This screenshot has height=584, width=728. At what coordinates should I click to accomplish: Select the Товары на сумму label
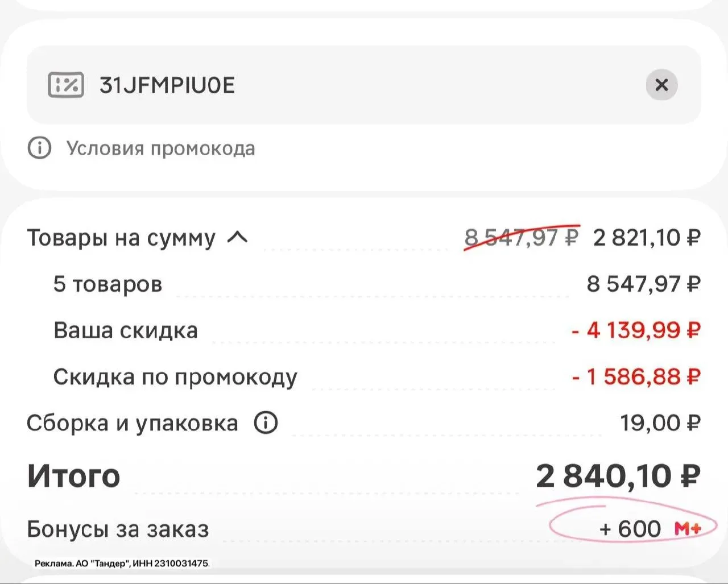tap(121, 238)
